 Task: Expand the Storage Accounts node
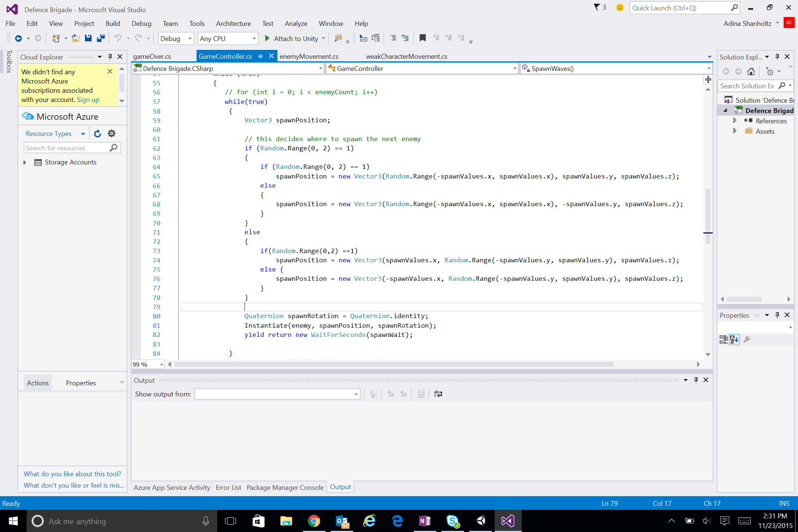25,163
